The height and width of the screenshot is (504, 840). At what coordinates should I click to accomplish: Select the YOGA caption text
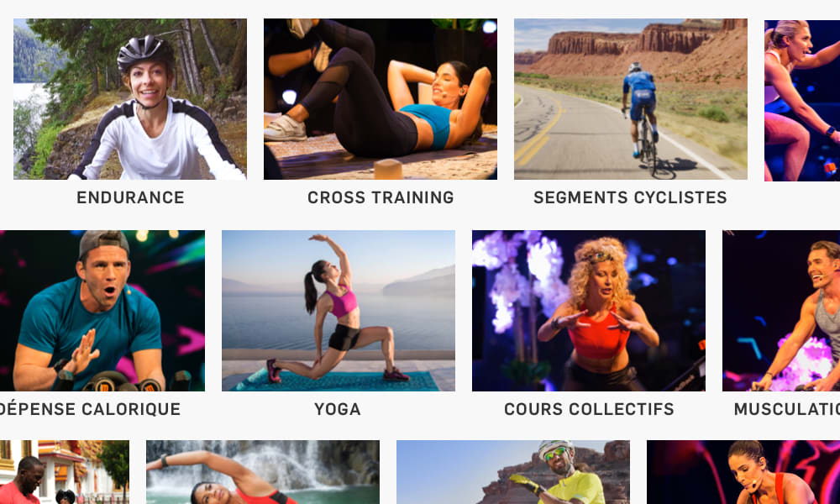[x=338, y=409]
